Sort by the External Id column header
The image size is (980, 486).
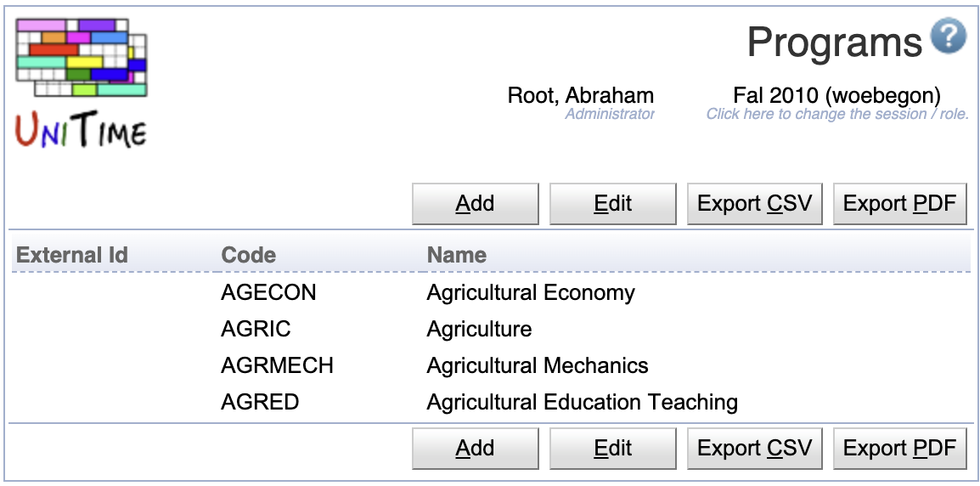click(72, 255)
